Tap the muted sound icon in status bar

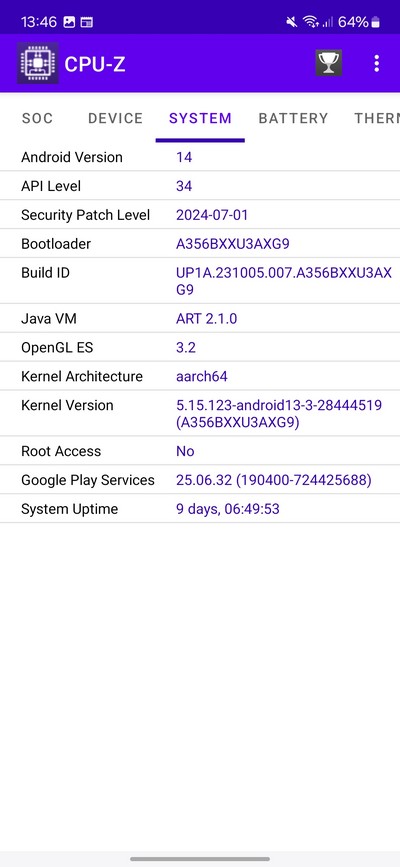click(x=292, y=22)
